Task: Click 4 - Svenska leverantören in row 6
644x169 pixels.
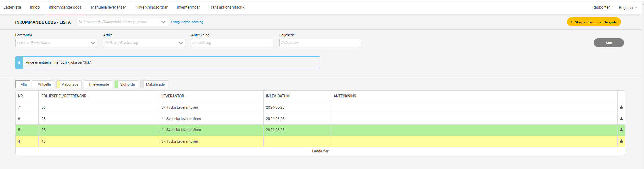Action: [x=181, y=119]
